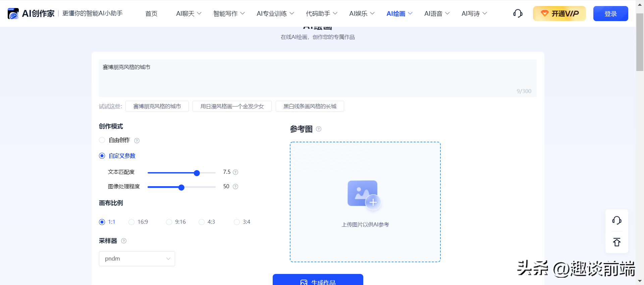
Task: Expand the AI语音 menu
Action: 437,13
